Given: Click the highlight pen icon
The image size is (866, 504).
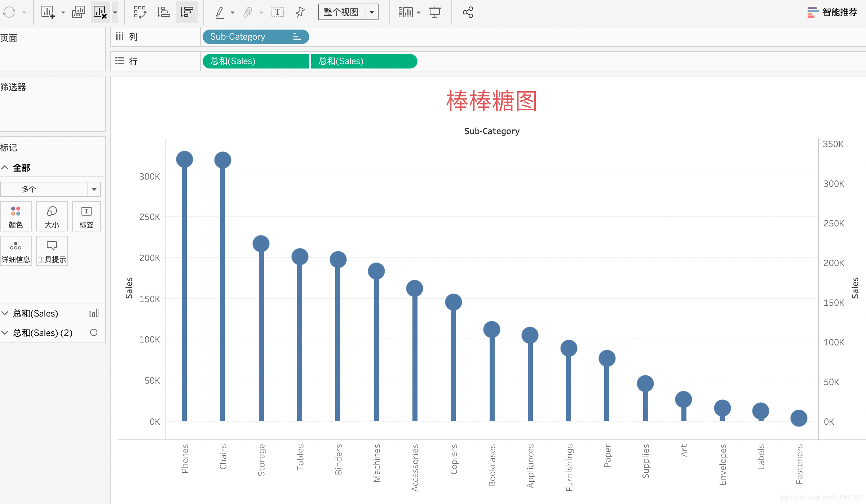Looking at the screenshot, I should [220, 12].
